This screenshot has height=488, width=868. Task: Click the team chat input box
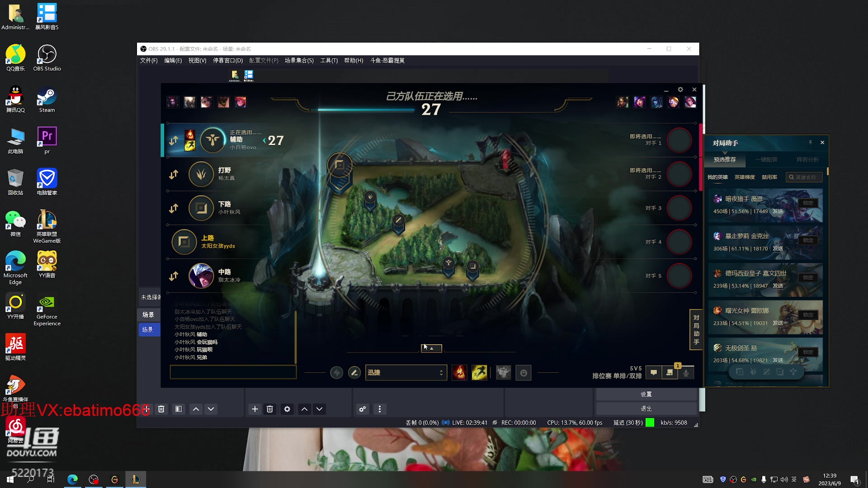(x=233, y=372)
